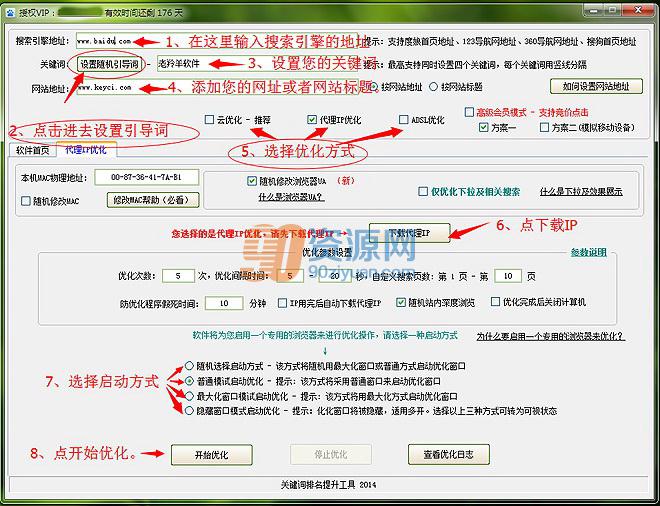
Task: Enable 云优化 - 推荐 checkbox
Action: pos(209,120)
